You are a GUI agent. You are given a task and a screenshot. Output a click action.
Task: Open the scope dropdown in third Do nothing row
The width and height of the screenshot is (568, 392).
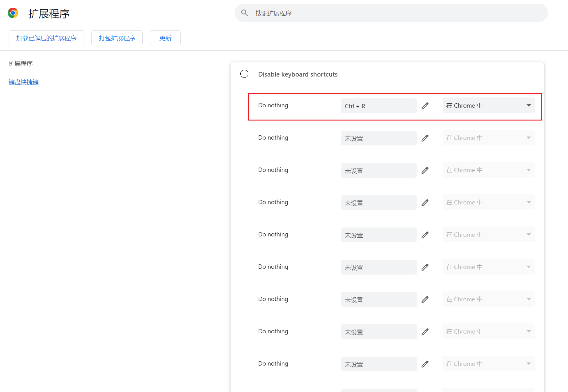point(488,170)
